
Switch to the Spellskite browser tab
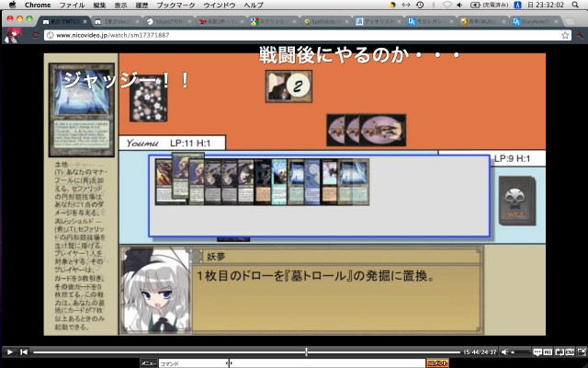(324, 22)
